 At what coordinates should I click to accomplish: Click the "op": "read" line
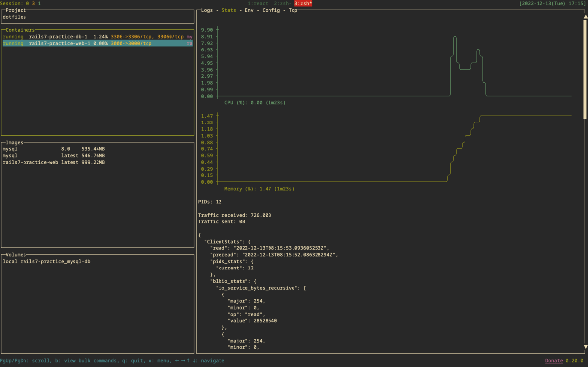(x=246, y=314)
